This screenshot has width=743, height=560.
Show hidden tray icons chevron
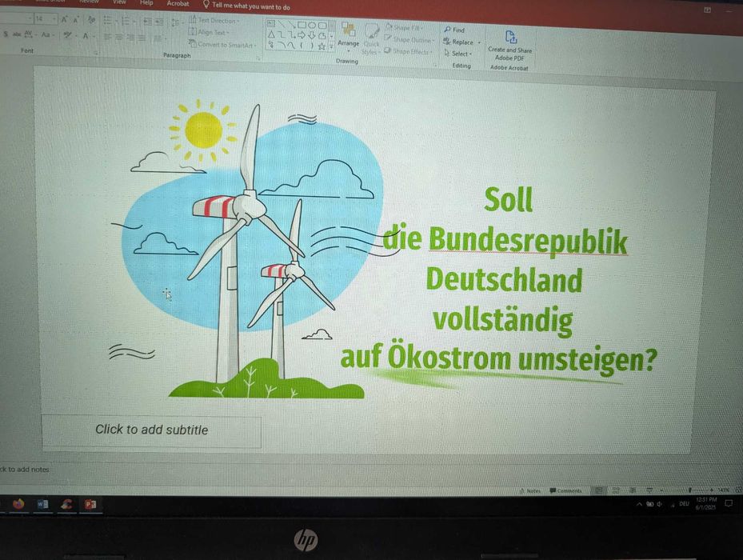639,503
